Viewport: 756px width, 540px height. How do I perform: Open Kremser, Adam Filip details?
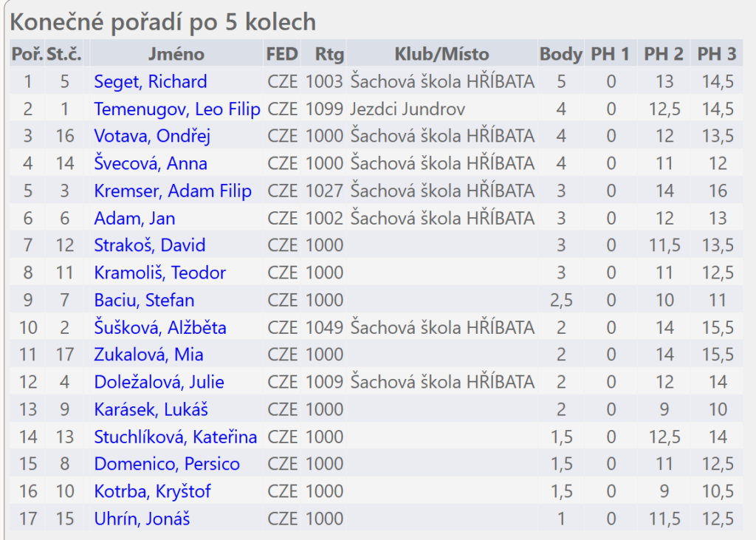point(173,191)
